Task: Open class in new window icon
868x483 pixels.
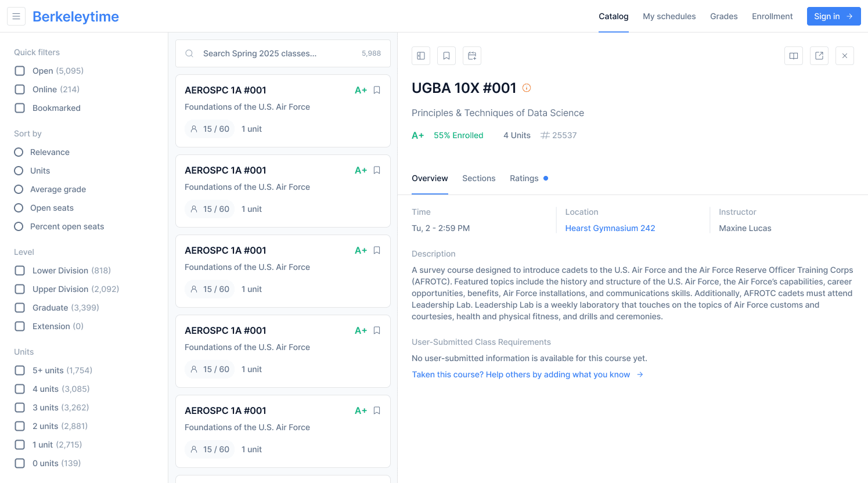Action: pos(819,56)
